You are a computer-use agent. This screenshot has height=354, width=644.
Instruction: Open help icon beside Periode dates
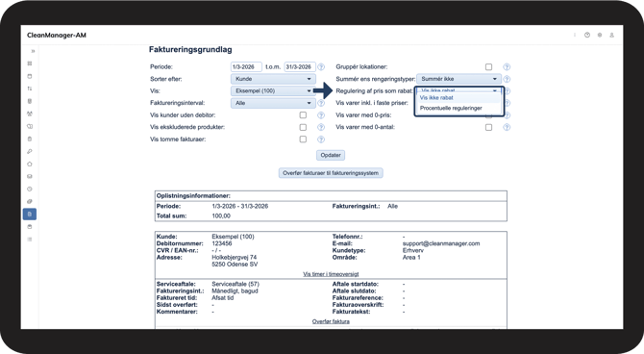point(321,67)
